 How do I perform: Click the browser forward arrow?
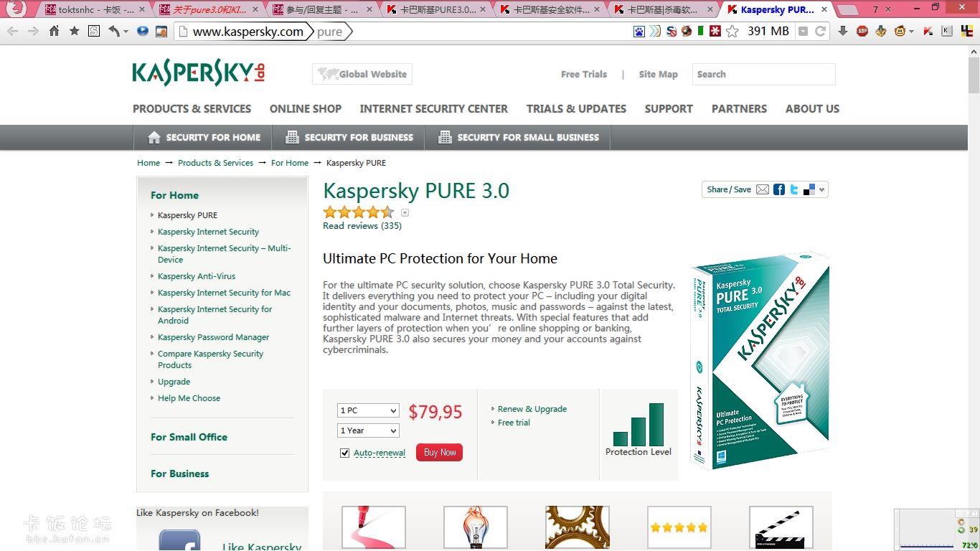point(33,32)
